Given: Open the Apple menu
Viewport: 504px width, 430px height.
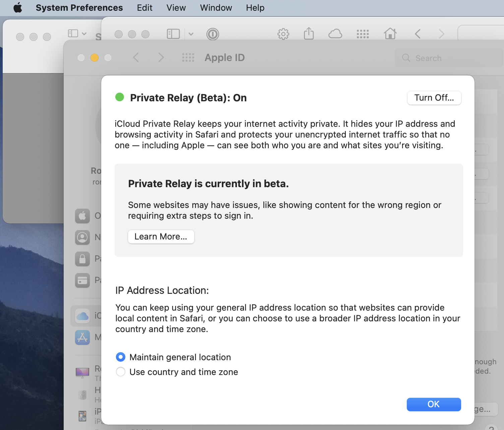Looking at the screenshot, I should (18, 8).
